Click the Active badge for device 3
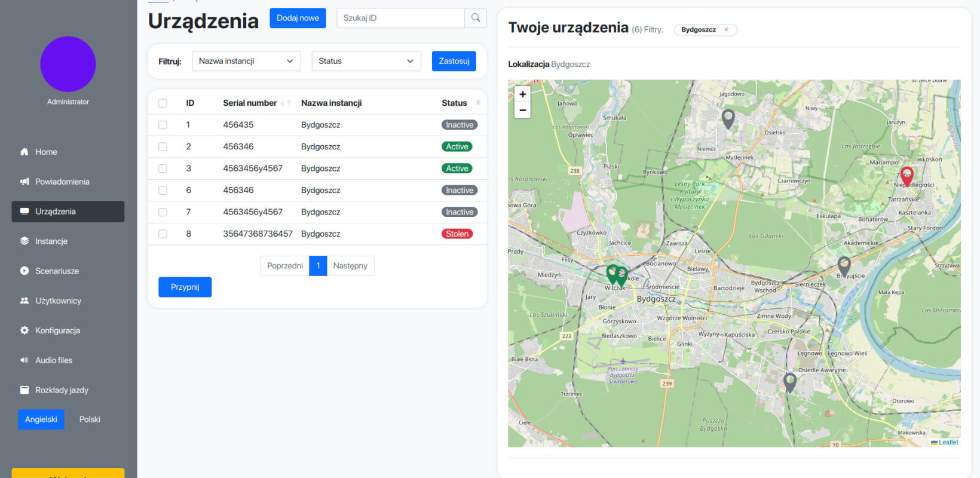 pos(457,168)
